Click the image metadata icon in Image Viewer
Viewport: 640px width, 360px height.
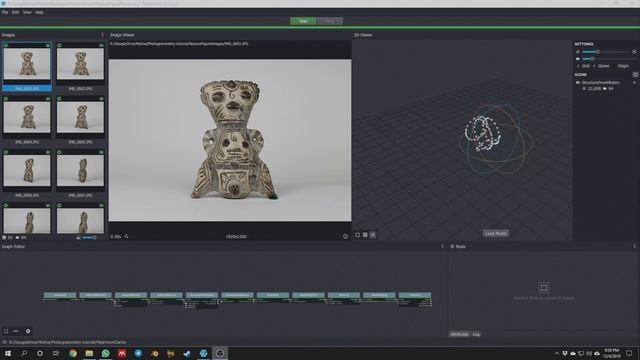pyautogui.click(x=345, y=236)
